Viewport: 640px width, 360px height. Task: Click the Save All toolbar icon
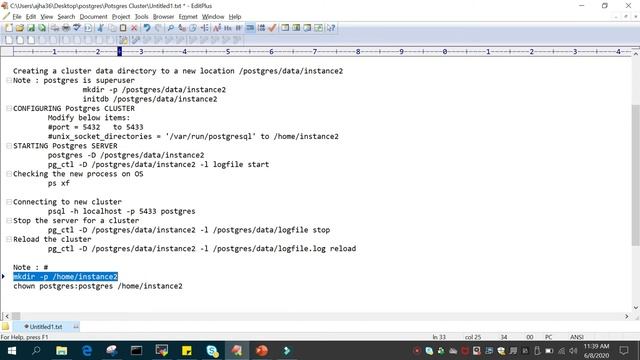click(x=42, y=28)
